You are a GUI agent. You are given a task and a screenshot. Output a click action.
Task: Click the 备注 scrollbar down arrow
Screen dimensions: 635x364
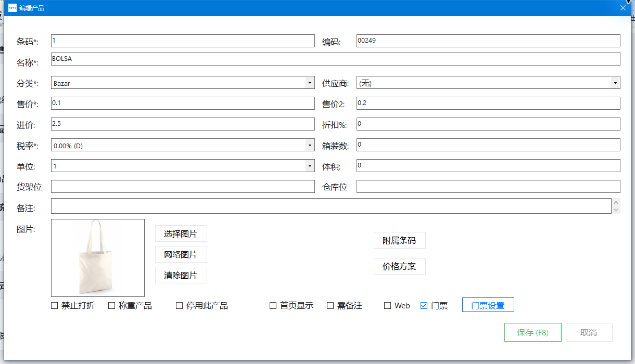click(x=616, y=210)
